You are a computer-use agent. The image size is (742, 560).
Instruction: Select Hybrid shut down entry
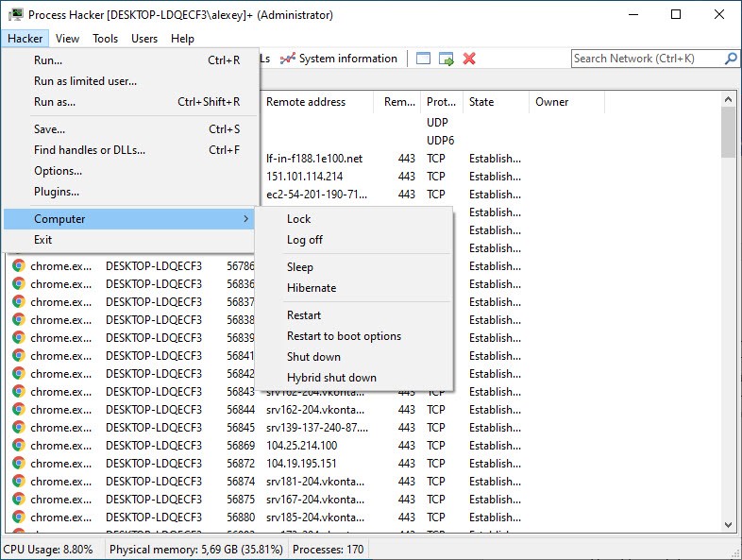331,378
